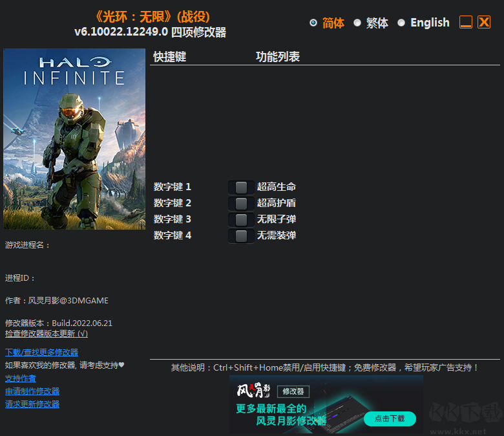The width and height of the screenshot is (504, 436).
Task: Click the 快捷键 column header
Action: point(170,57)
